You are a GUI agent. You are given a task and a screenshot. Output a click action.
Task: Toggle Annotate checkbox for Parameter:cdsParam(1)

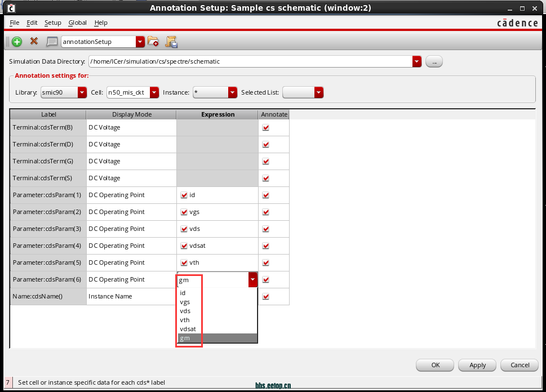266,195
